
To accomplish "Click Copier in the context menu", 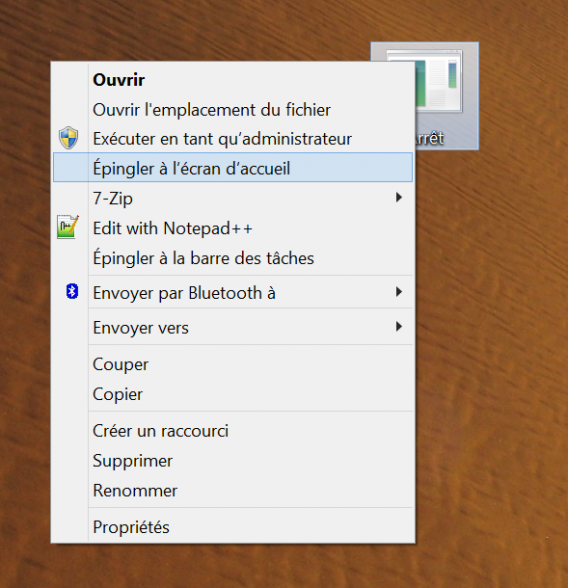I will coord(232,394).
